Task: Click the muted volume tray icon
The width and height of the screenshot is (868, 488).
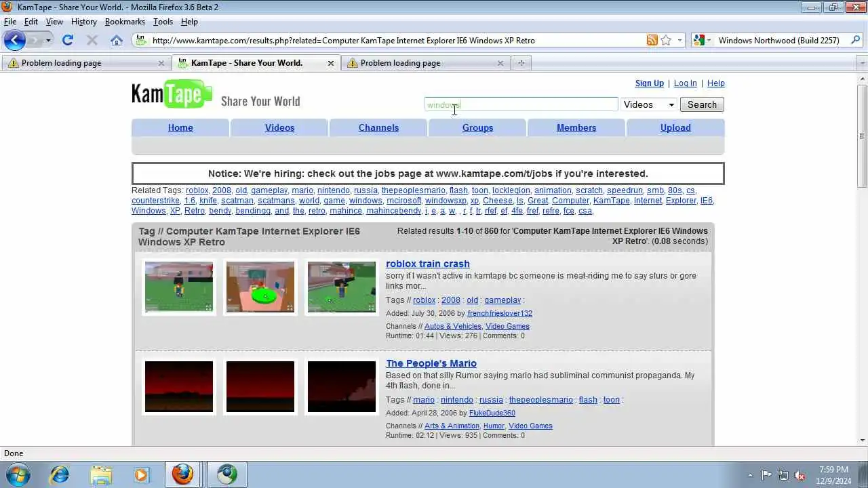Action: [800, 475]
